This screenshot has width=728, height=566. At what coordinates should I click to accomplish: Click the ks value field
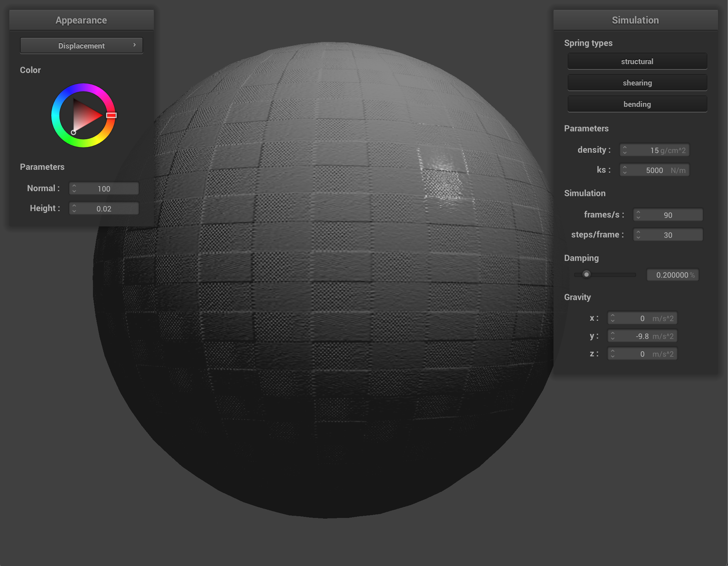pyautogui.click(x=655, y=170)
